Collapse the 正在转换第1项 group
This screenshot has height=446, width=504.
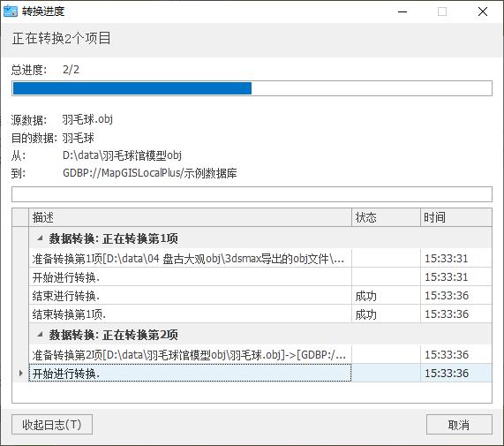(40, 238)
